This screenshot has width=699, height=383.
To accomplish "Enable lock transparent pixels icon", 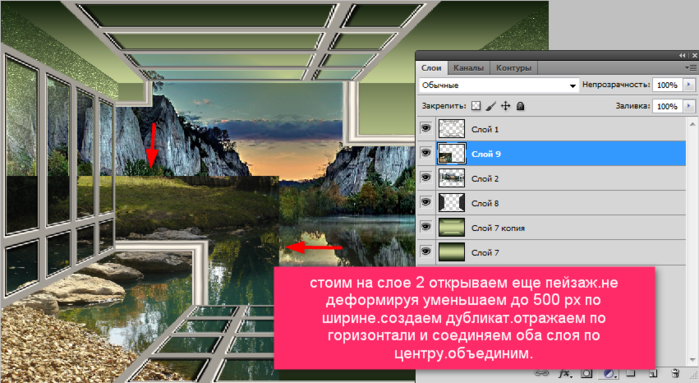I will [x=476, y=106].
